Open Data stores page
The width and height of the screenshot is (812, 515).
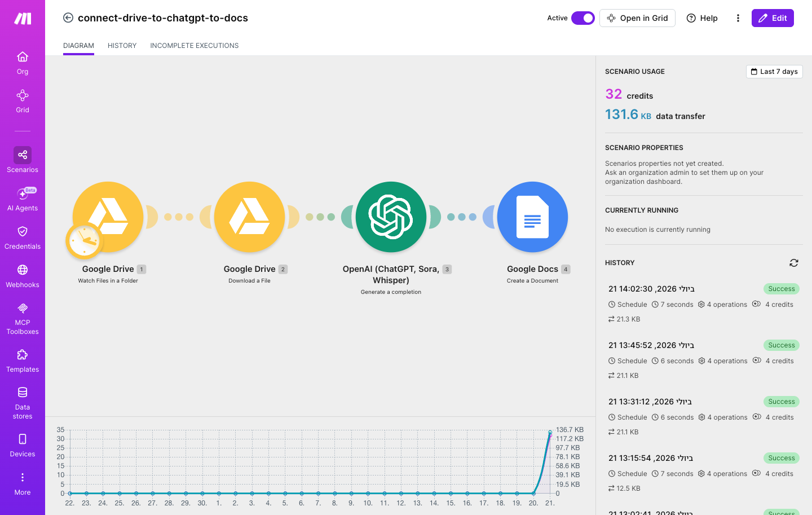pyautogui.click(x=23, y=403)
